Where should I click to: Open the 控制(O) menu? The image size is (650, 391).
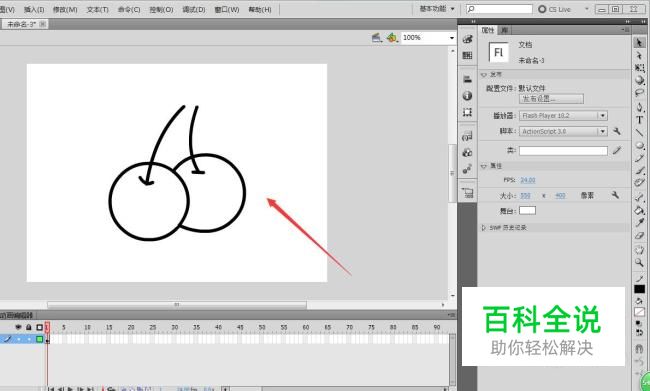[x=161, y=9]
